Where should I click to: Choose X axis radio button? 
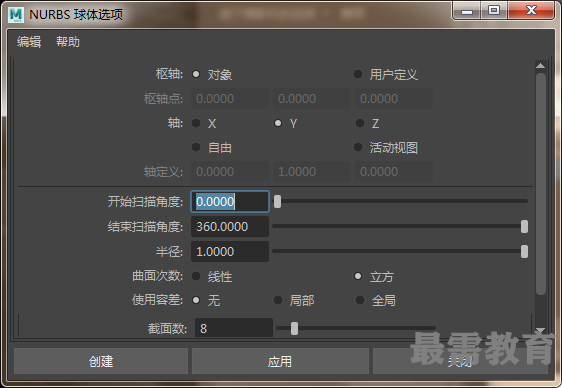click(x=196, y=123)
